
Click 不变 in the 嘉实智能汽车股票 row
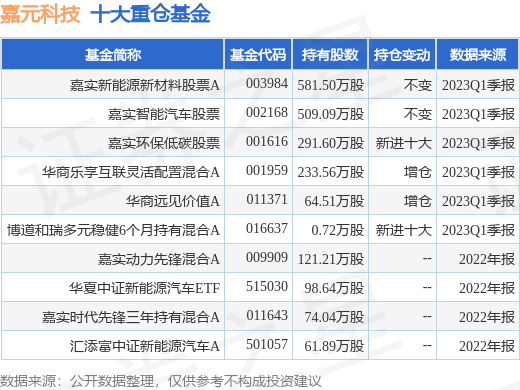[418, 114]
